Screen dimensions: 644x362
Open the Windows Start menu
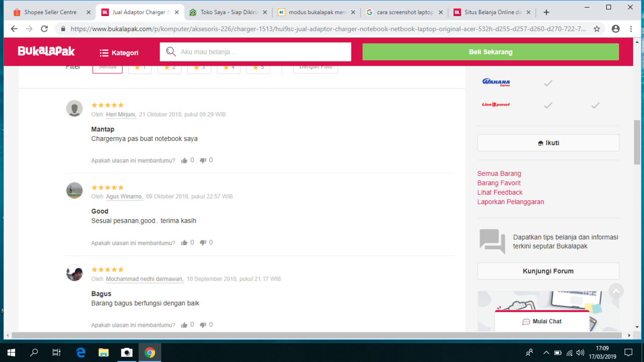(11, 352)
